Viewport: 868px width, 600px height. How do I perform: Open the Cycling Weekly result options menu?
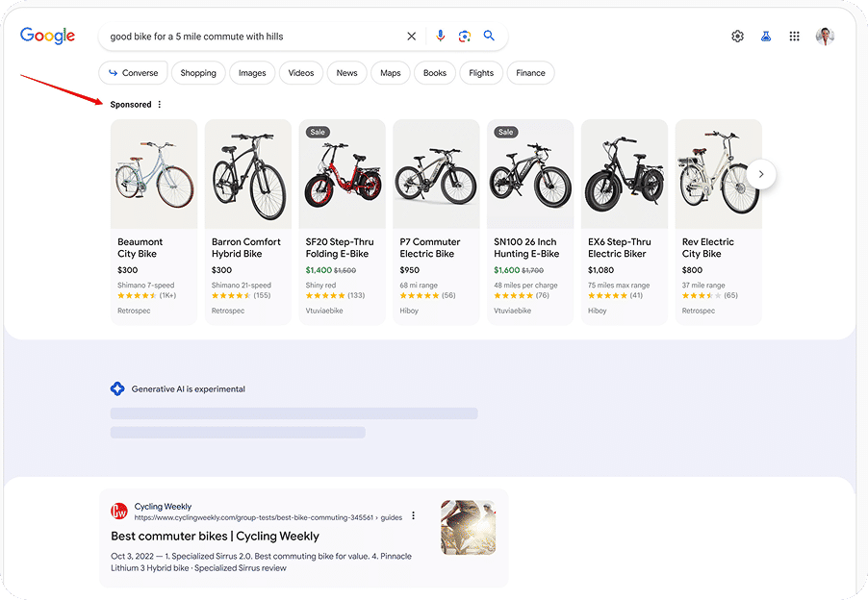pos(413,516)
